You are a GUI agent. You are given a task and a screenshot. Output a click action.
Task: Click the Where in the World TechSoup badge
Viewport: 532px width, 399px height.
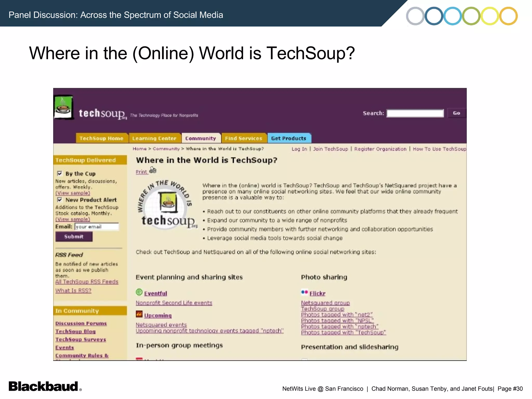pos(168,205)
